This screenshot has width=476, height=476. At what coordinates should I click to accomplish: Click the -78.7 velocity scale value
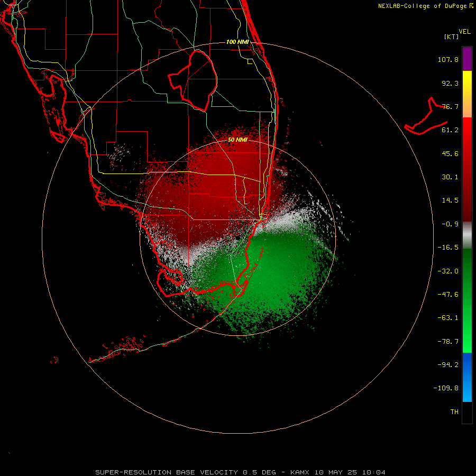coord(448,342)
